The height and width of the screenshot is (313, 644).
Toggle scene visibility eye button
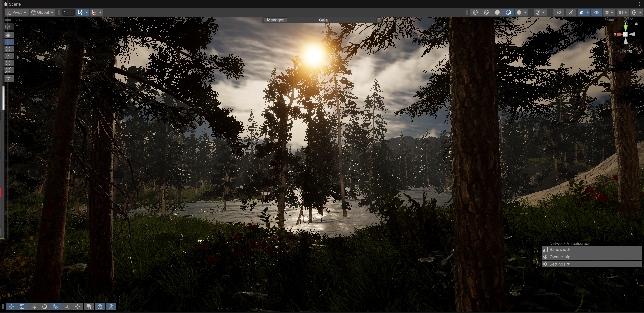[x=596, y=12]
